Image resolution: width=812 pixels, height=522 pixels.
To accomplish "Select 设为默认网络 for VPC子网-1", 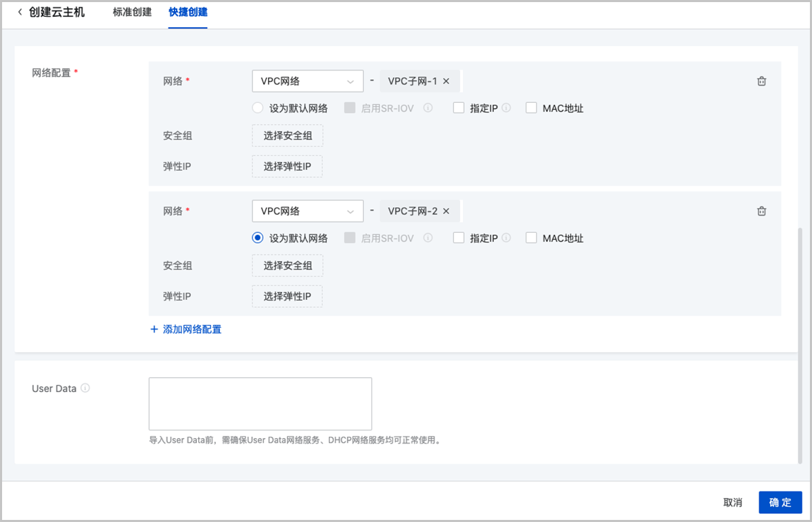I will click(x=257, y=108).
